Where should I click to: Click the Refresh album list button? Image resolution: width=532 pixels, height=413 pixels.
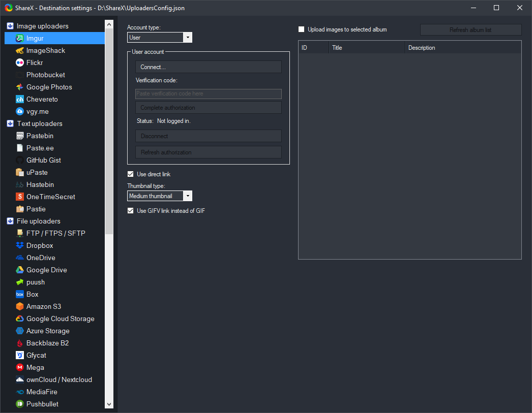(470, 30)
